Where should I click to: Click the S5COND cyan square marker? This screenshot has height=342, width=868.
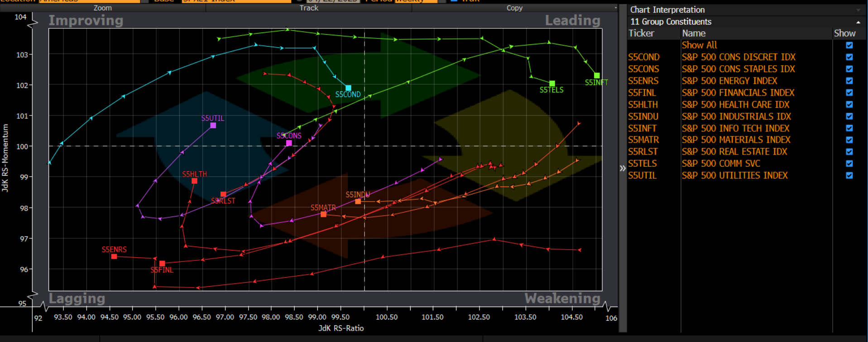click(x=348, y=88)
